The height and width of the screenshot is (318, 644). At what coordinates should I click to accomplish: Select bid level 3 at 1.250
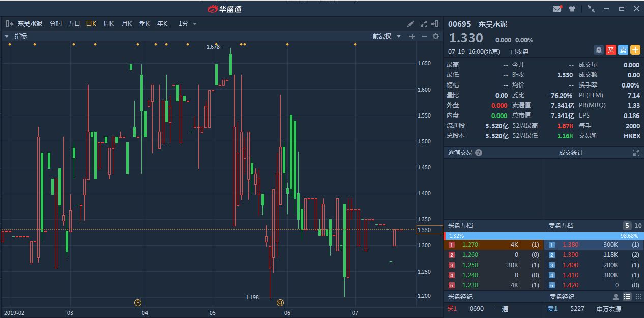[x=493, y=265]
